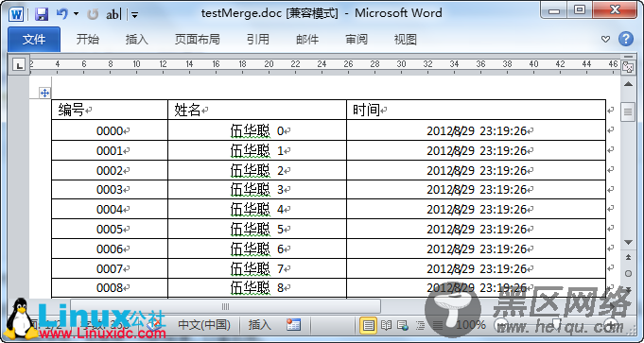Click the Redo (repeat) icon
This screenshot has width=644, height=343.
click(94, 14)
